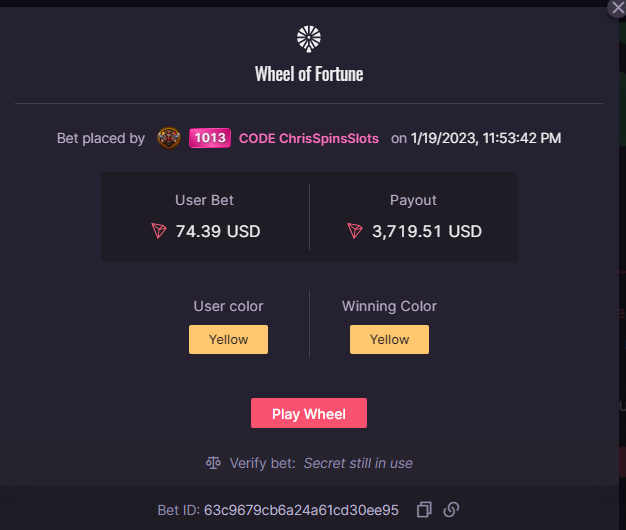Click the 3,719.51 USD payout value
The width and height of the screenshot is (626, 530).
click(427, 231)
